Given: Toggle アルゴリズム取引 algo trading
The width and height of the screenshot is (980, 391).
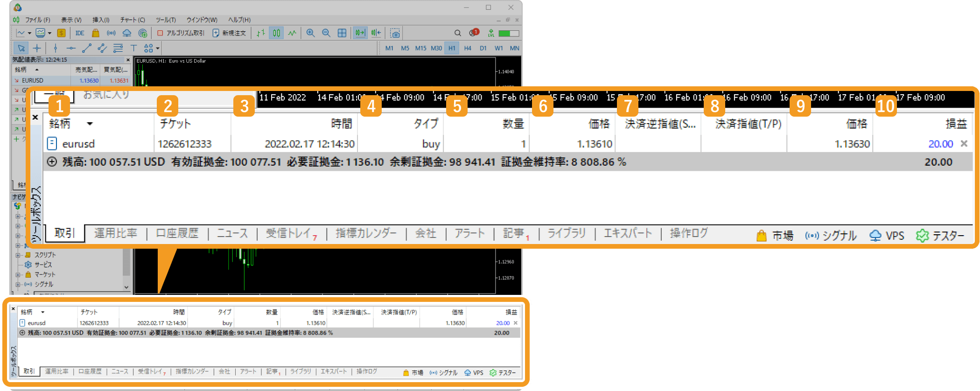Looking at the screenshot, I should [x=181, y=33].
